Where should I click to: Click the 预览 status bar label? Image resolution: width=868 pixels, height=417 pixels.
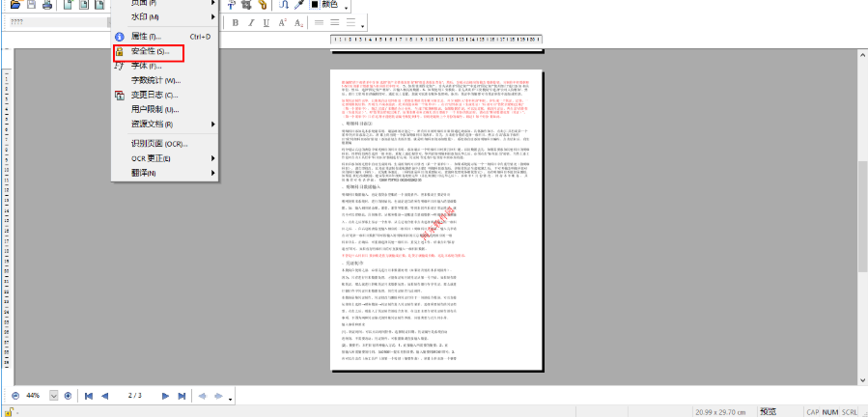tap(768, 412)
